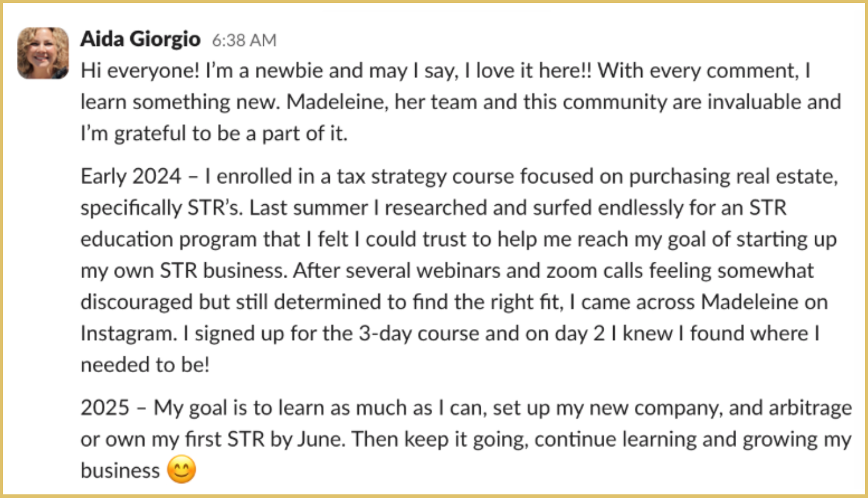Click the smiling face emoji

[182, 471]
